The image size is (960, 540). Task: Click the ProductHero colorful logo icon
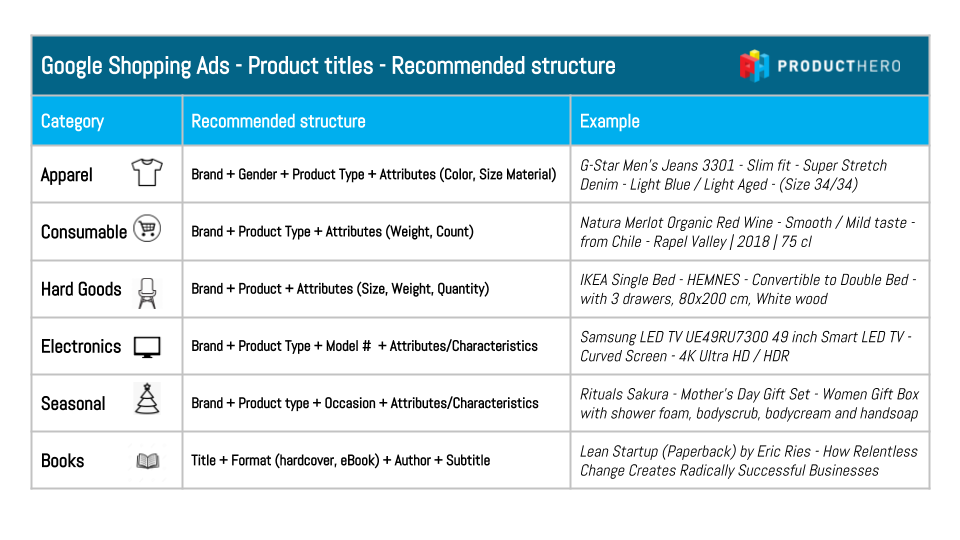coord(754,66)
